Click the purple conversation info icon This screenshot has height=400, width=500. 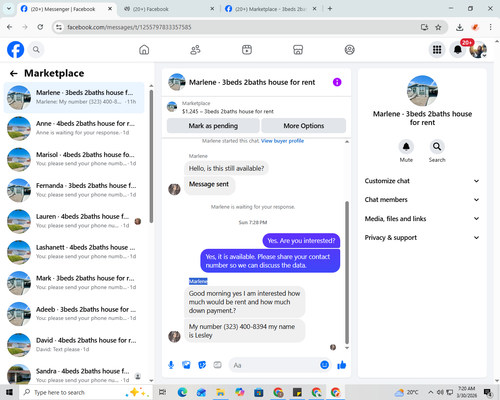[337, 82]
